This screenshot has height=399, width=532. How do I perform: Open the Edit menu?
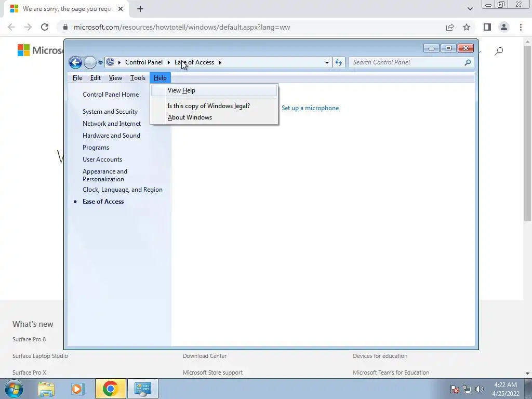tap(96, 78)
